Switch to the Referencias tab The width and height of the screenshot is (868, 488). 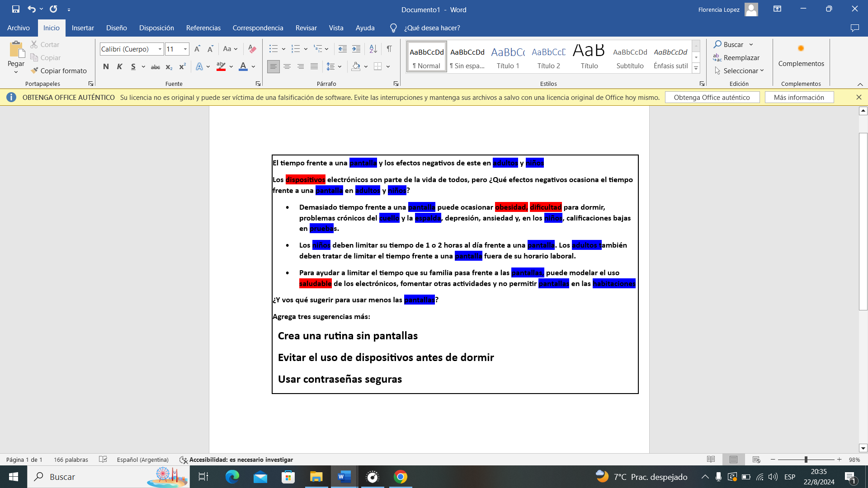203,28
